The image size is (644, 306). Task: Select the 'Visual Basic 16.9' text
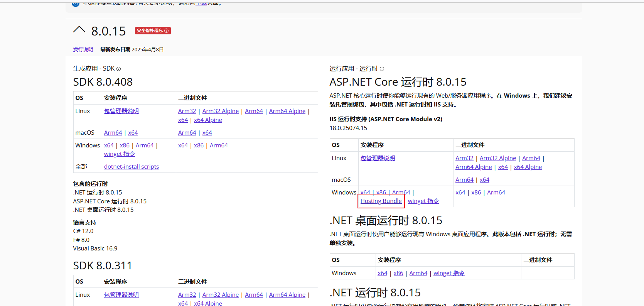[x=95, y=249]
